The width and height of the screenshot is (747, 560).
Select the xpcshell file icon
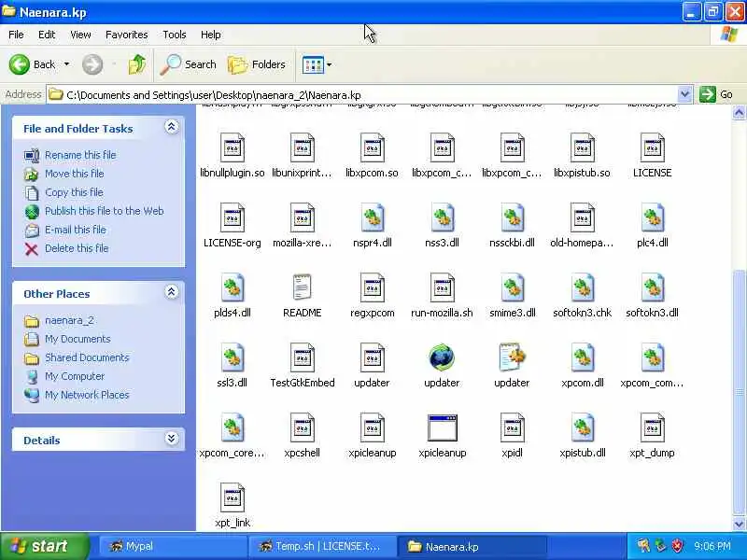click(302, 427)
